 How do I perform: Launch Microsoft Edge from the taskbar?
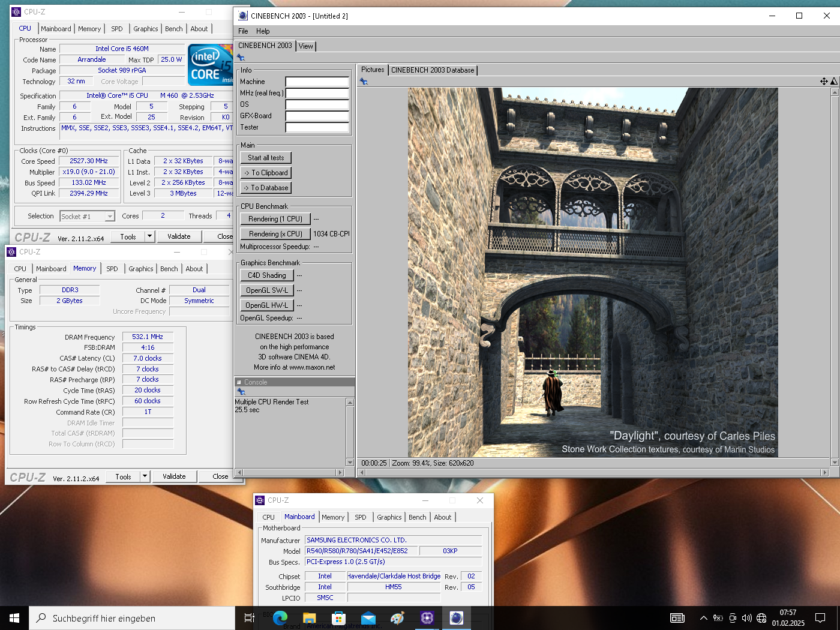click(x=280, y=618)
